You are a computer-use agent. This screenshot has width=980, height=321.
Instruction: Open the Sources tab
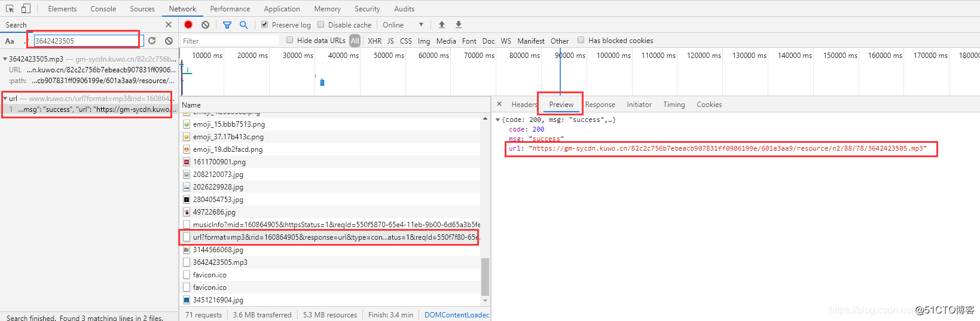click(x=142, y=8)
